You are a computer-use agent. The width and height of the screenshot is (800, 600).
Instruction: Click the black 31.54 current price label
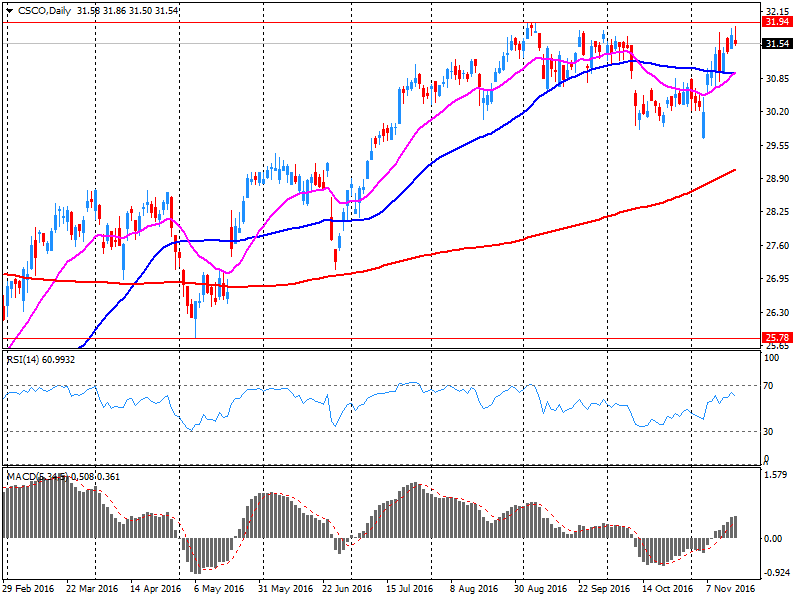[778, 44]
